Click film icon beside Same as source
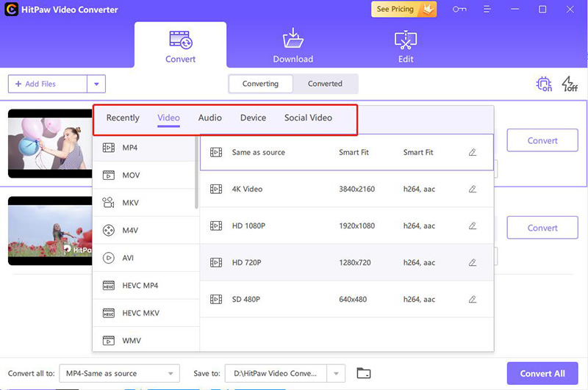This screenshot has width=588, height=390. (216, 152)
